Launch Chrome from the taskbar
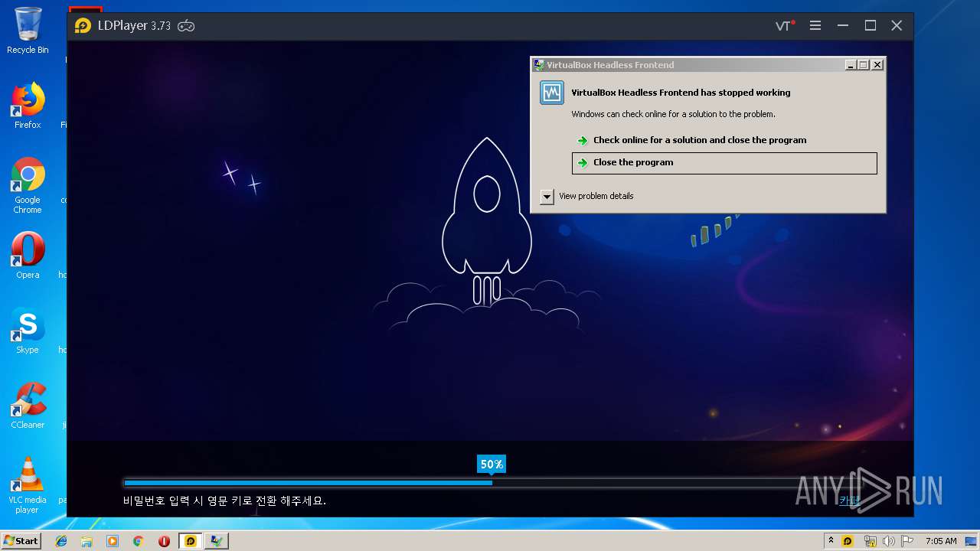The height and width of the screenshot is (551, 980). point(138,541)
